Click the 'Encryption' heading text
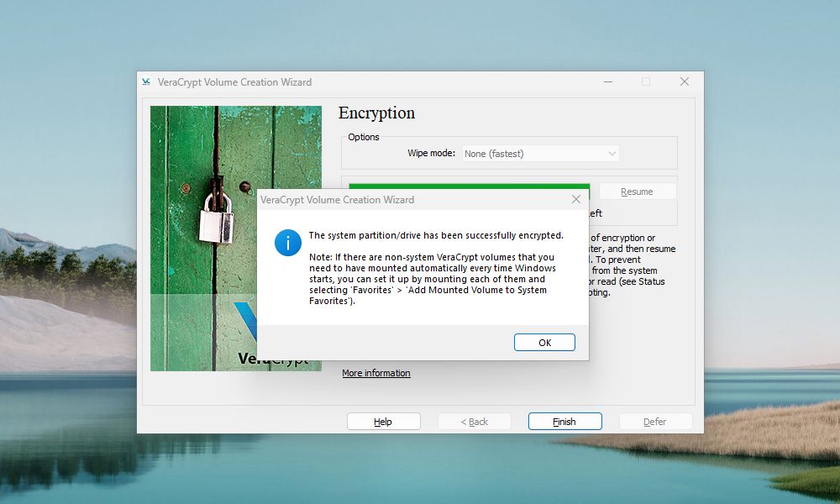Screen dimensions: 840x504 click(376, 113)
